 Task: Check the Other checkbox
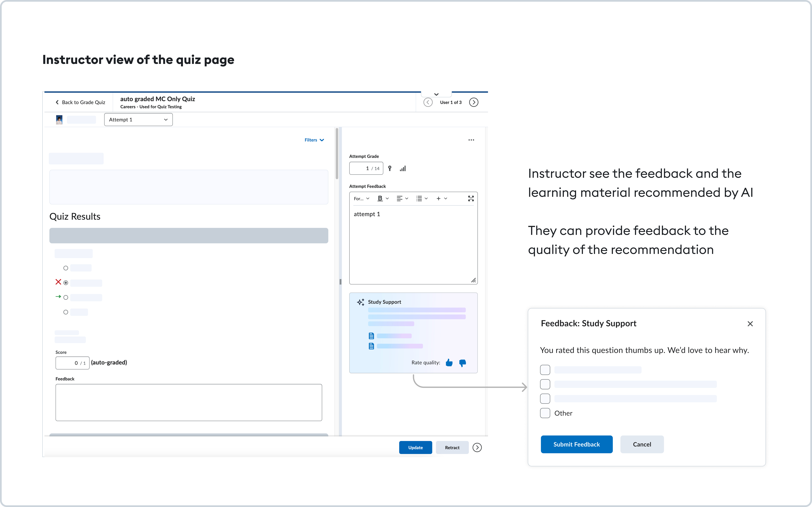coord(545,413)
